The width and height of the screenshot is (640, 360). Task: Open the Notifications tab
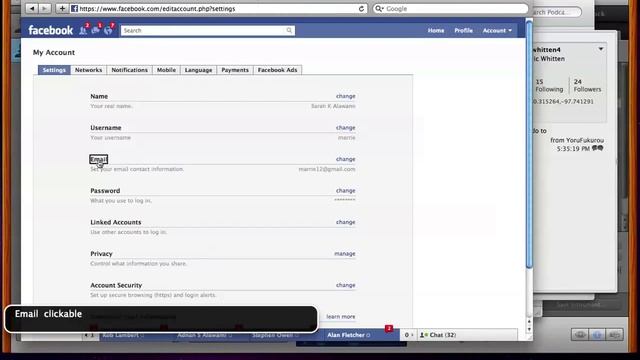click(x=129, y=70)
